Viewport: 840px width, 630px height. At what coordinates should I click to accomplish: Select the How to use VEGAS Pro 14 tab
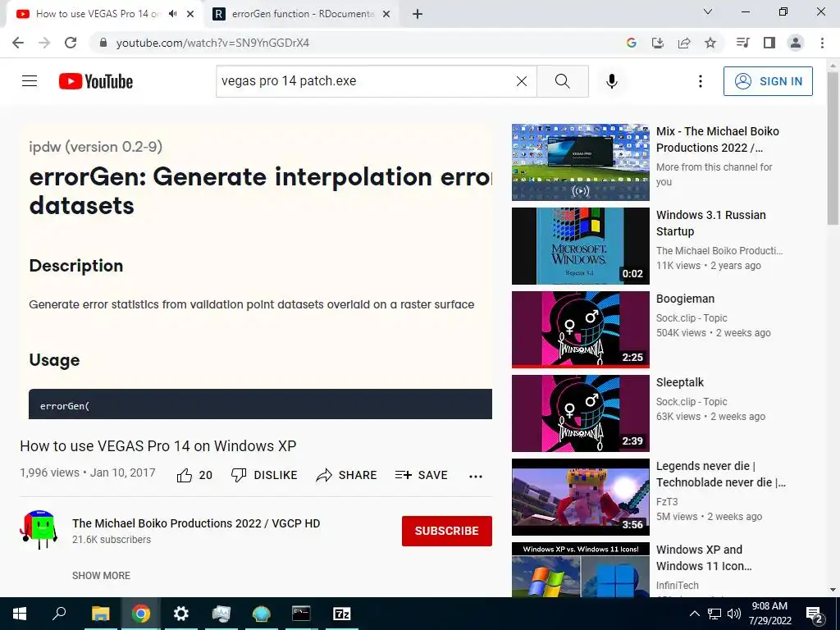point(97,14)
